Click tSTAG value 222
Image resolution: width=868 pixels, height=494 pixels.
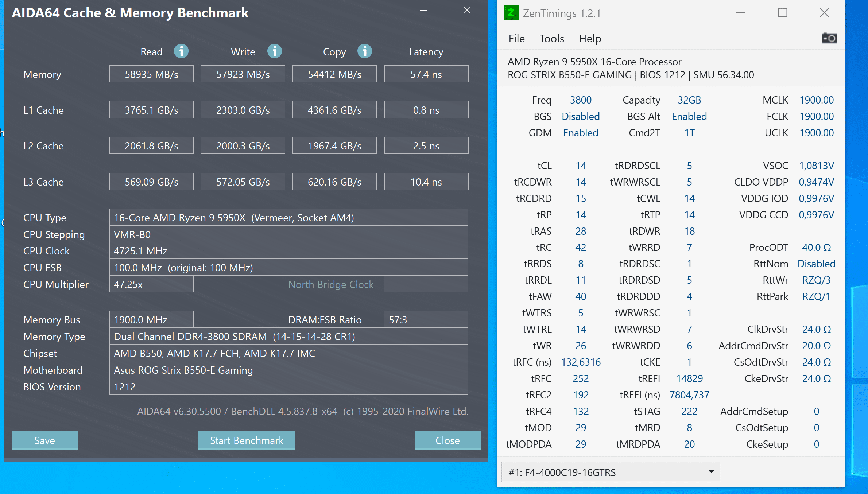[689, 411]
